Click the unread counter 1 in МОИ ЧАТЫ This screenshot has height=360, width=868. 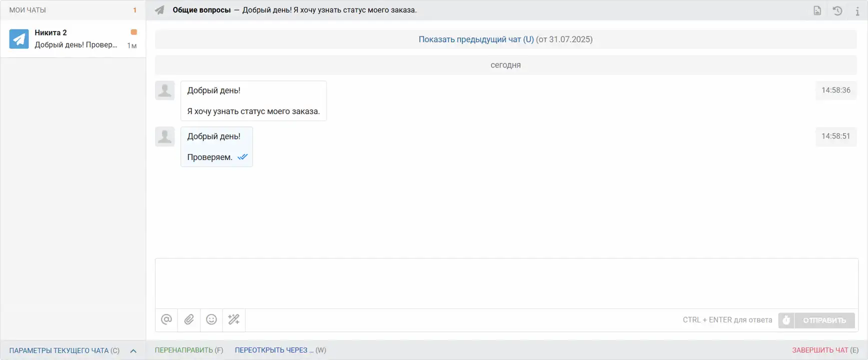134,10
